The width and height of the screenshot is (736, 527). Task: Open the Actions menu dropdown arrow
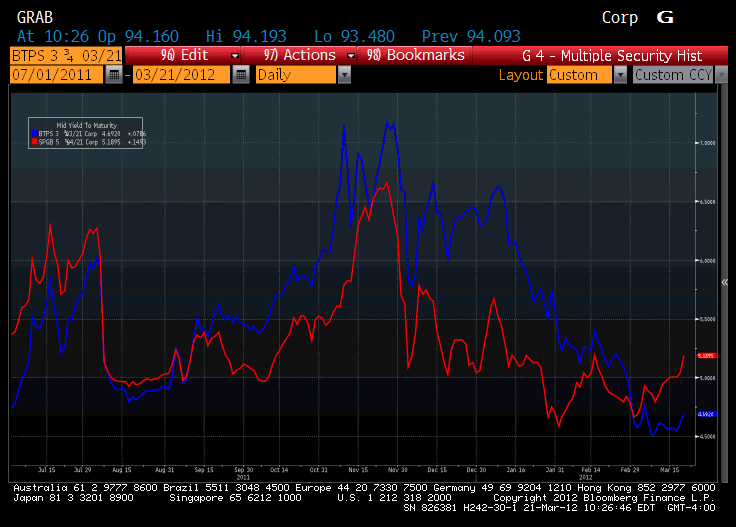[x=350, y=56]
